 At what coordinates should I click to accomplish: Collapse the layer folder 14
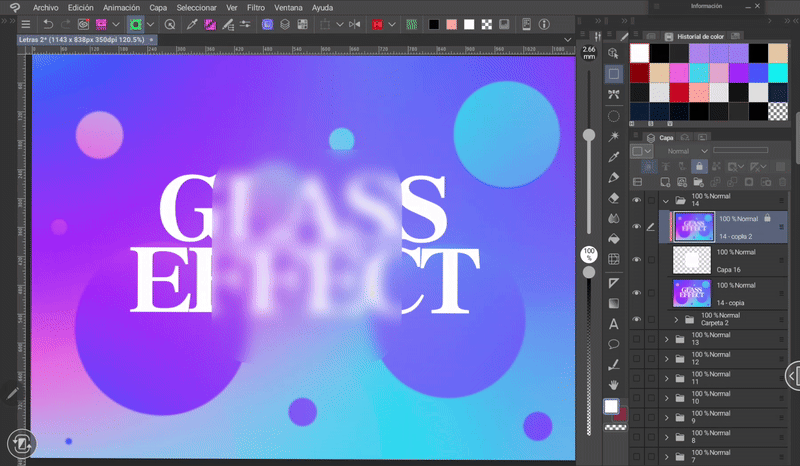click(x=667, y=201)
